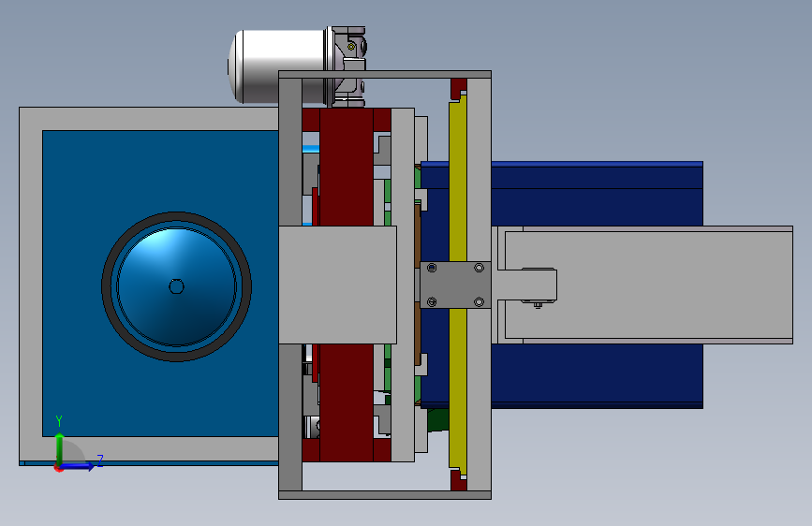
Task: Click the gray outer frame around the blue plate
Action: [31, 285]
